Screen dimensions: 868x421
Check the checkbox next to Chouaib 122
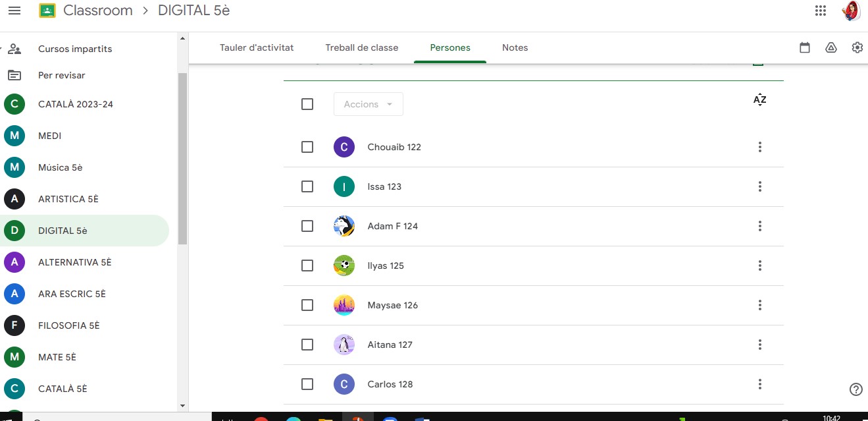click(307, 147)
